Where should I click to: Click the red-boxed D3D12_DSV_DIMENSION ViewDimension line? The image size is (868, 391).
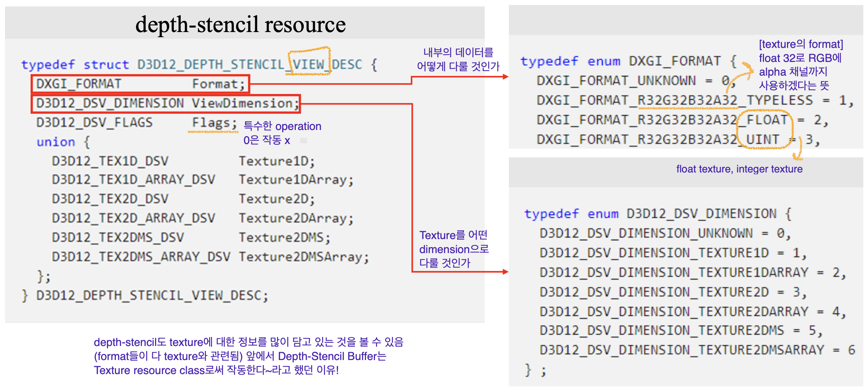pyautogui.click(x=166, y=103)
